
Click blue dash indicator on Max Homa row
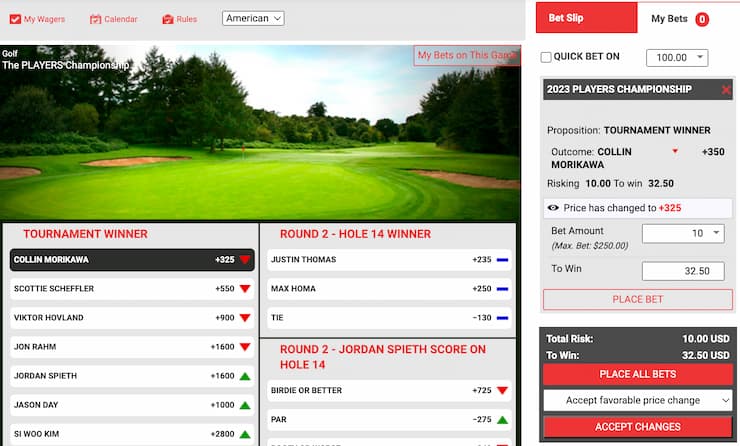point(502,289)
